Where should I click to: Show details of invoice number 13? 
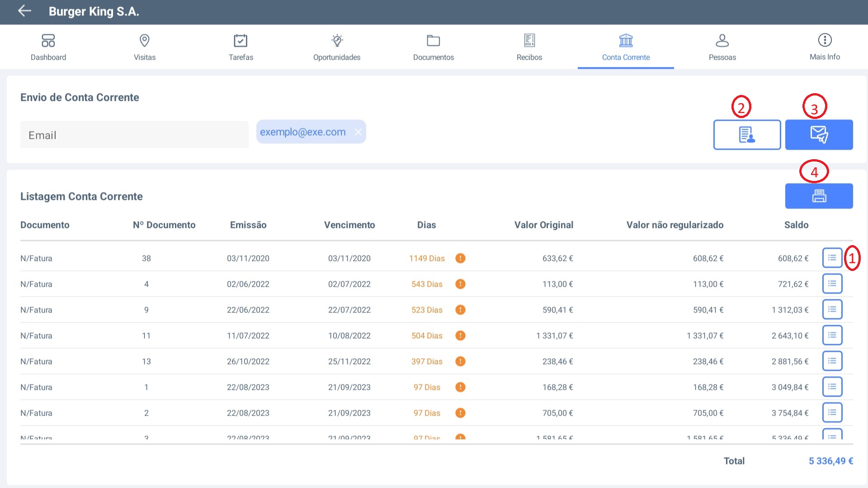tap(832, 361)
